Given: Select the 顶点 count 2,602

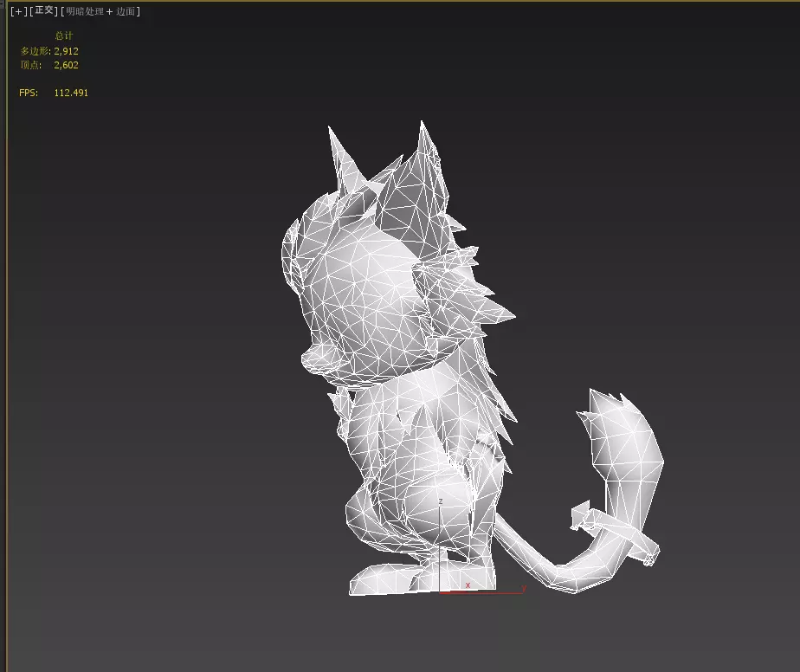Looking at the screenshot, I should [x=67, y=65].
